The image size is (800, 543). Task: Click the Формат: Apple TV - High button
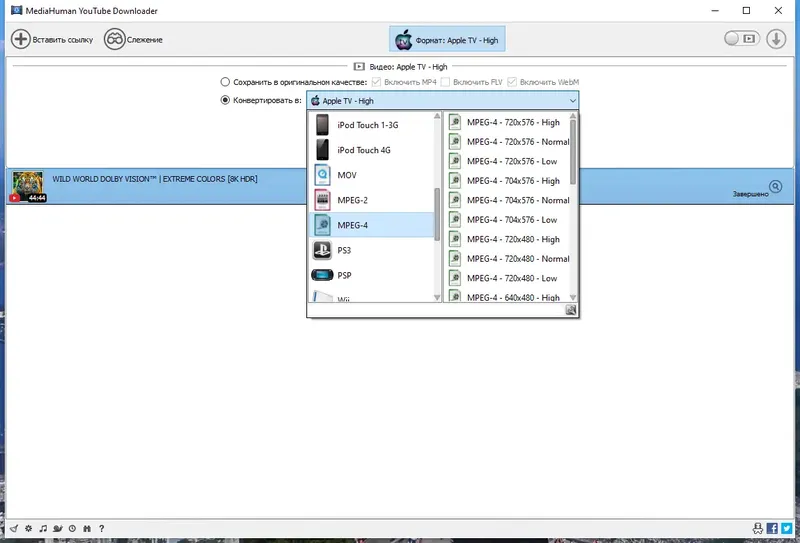coord(447,39)
